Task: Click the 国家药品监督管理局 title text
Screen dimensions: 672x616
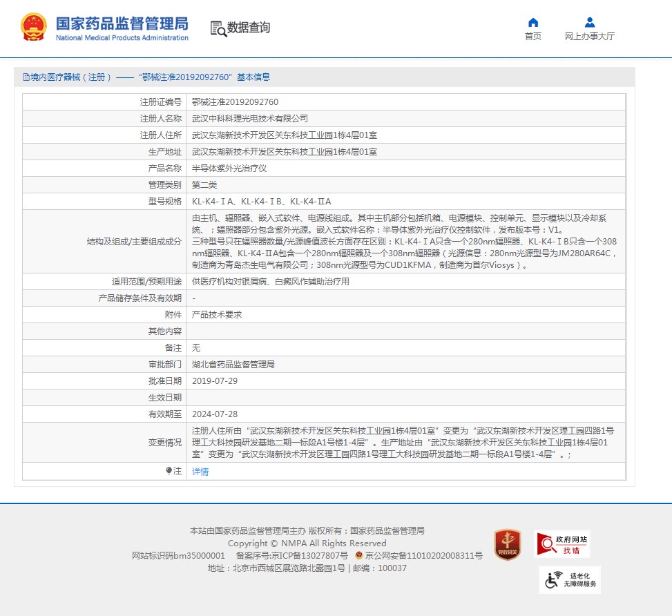Action: (x=122, y=23)
